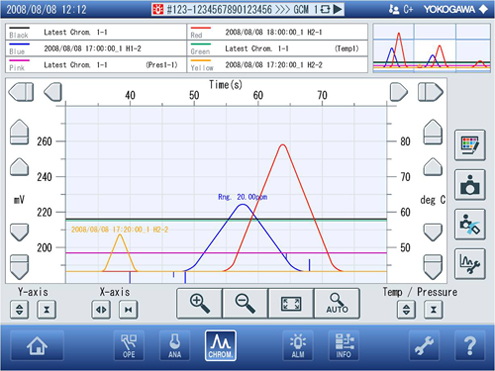This screenshot has height=371, width=495.
Task: Open the help question mark
Action: point(470,346)
